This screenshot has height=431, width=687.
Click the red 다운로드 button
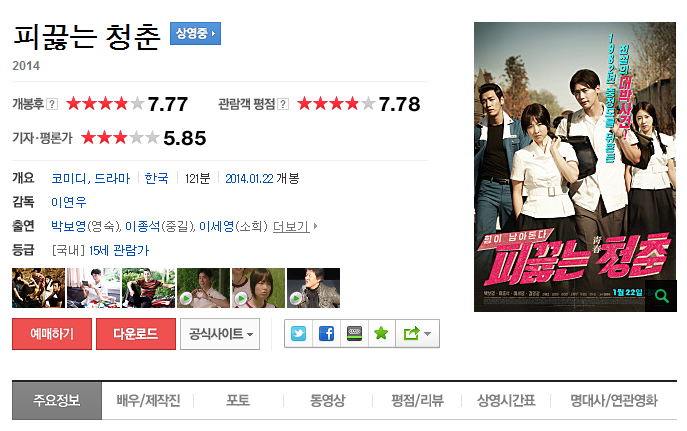click(x=136, y=334)
